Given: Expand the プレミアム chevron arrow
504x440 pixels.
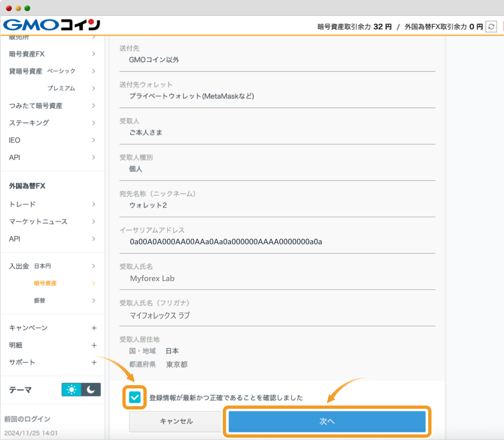Looking at the screenshot, I should [x=94, y=88].
